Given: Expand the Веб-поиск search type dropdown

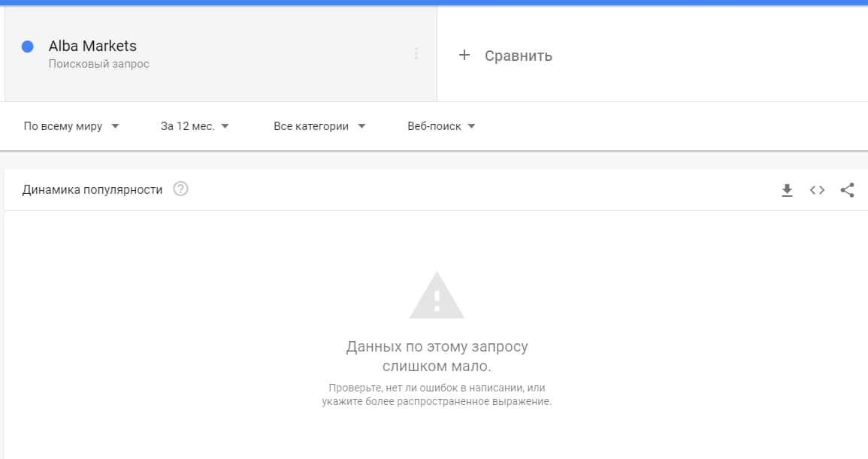Looking at the screenshot, I should 441,126.
